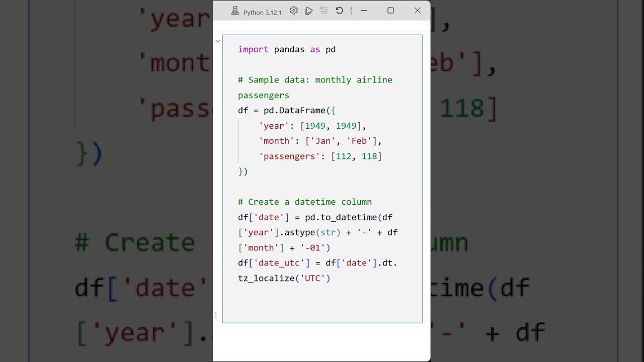
Task: Place cursor in empty area below code in cell
Action: 322,304
